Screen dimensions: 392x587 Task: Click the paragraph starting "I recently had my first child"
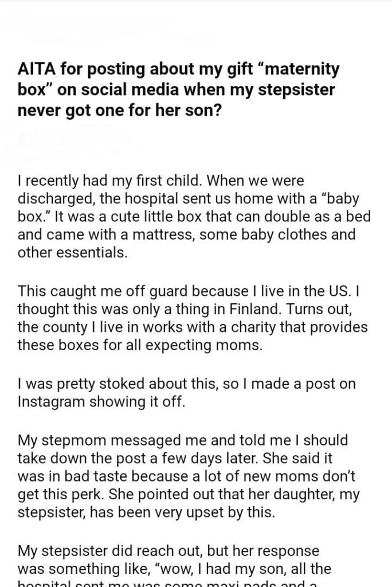[194, 217]
